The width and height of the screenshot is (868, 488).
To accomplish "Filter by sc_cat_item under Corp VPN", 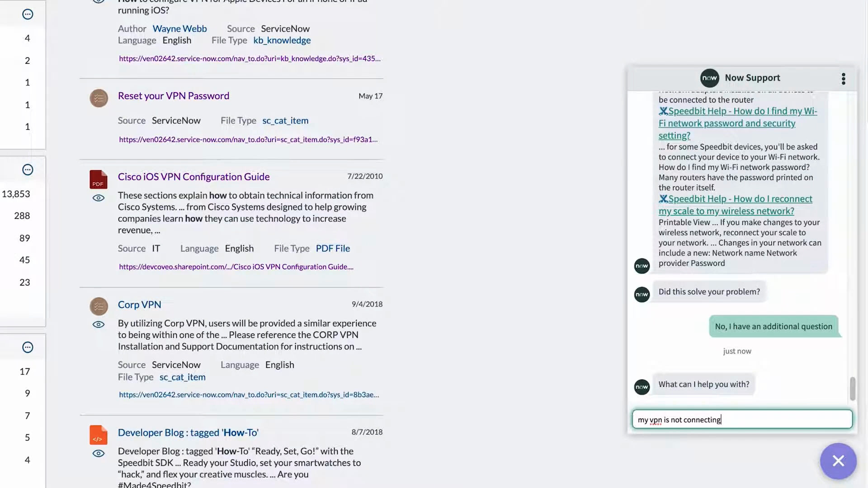I will (182, 377).
